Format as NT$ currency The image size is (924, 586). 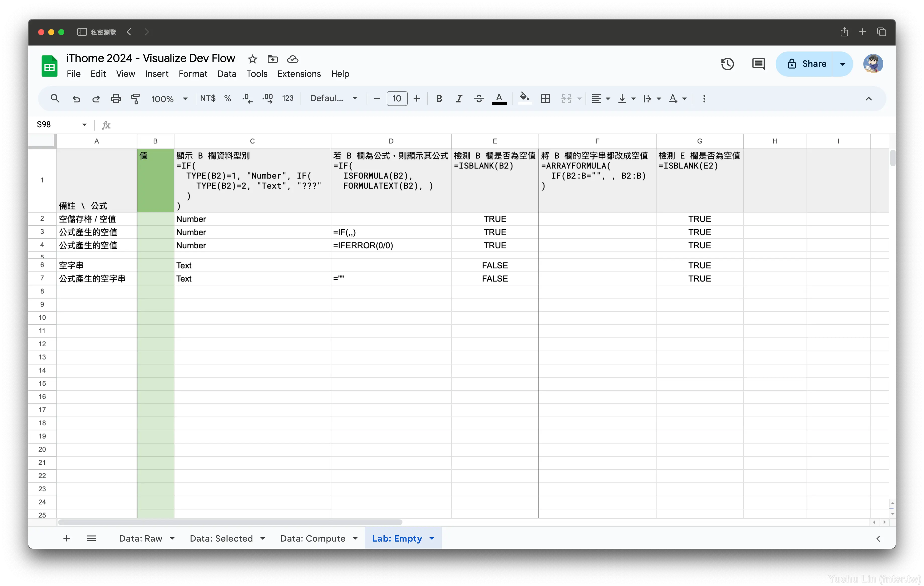pyautogui.click(x=208, y=99)
